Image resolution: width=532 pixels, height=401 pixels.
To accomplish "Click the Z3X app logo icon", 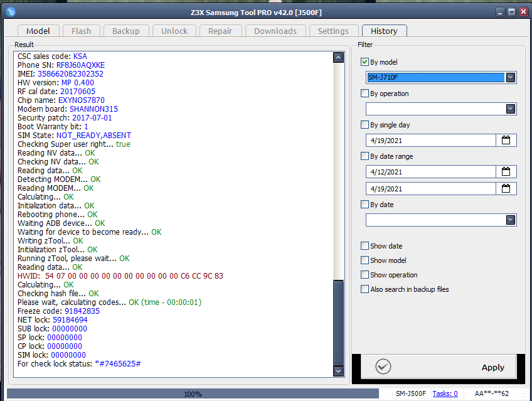I will [x=11, y=12].
